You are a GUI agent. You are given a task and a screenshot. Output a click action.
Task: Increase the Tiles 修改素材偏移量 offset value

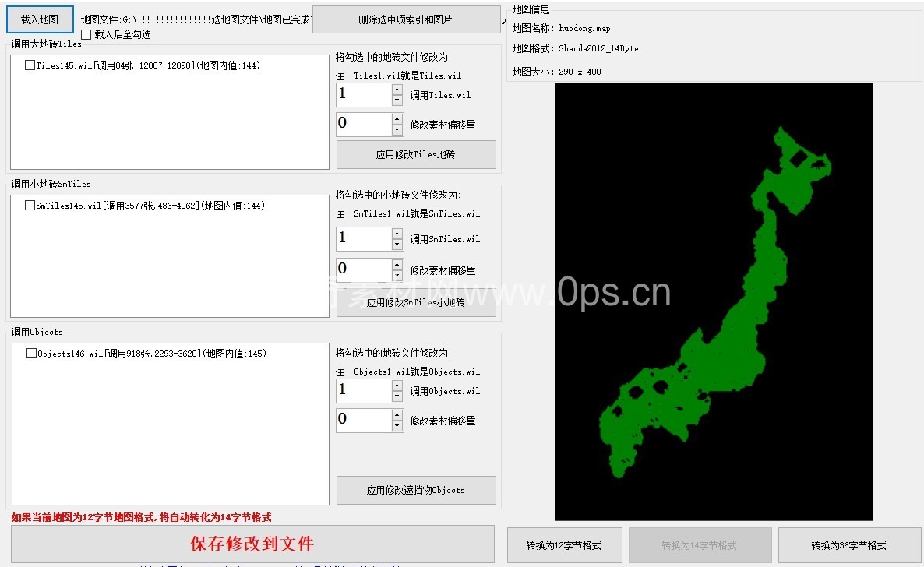pyautogui.click(x=397, y=119)
